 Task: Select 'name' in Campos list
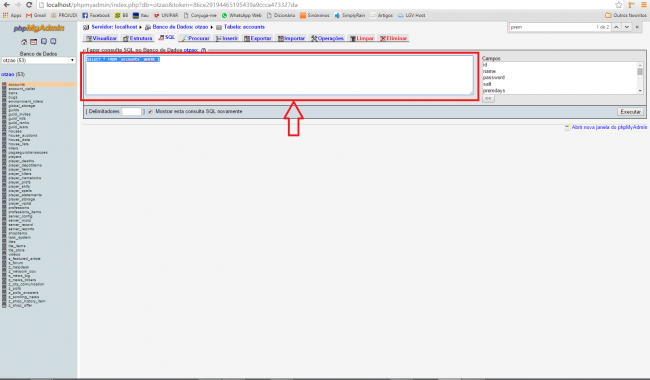489,71
